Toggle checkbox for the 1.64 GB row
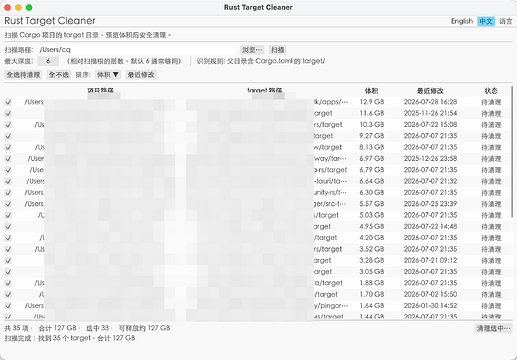 [8, 306]
